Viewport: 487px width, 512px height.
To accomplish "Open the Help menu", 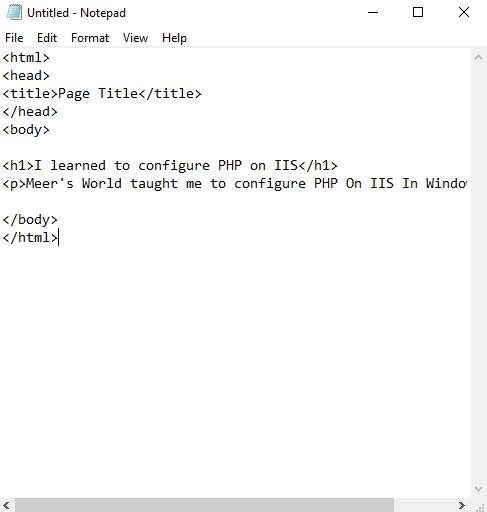I will click(x=174, y=38).
